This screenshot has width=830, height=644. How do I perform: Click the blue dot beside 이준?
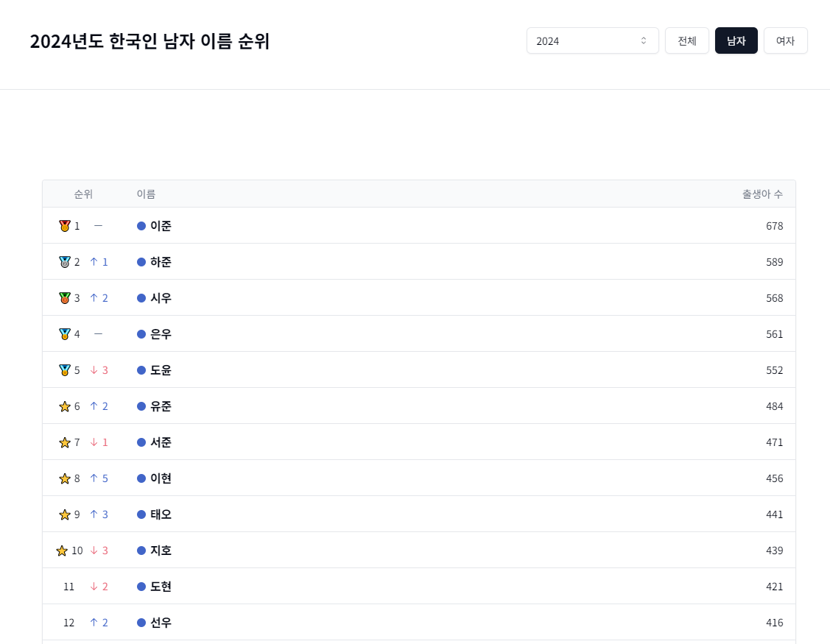141,226
